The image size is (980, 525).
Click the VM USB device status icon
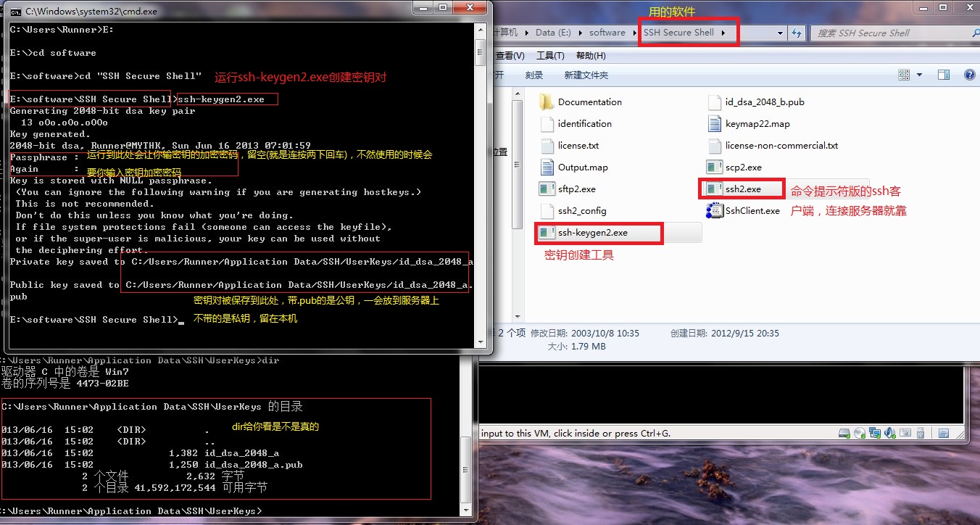[921, 432]
